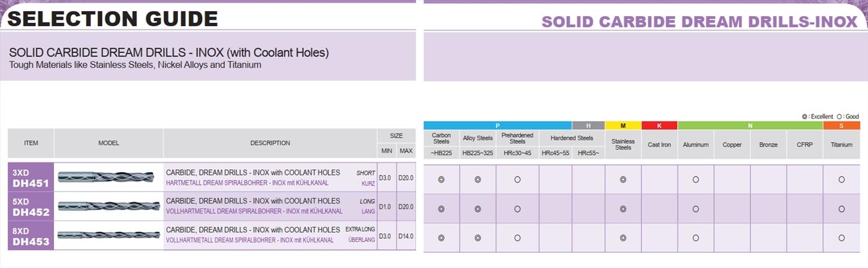This screenshot has width=868, height=268.
Task: Click DH452 Stainless Steels excellent rating symbol
Action: point(623,209)
